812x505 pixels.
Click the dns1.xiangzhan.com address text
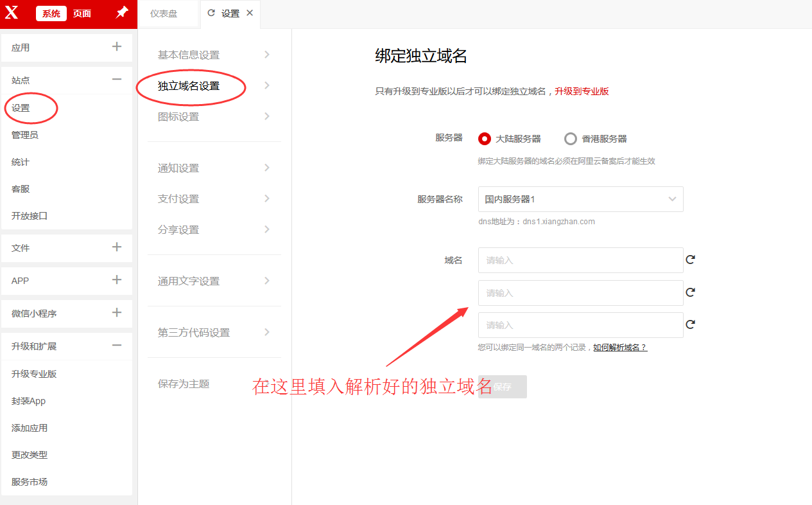(558, 222)
